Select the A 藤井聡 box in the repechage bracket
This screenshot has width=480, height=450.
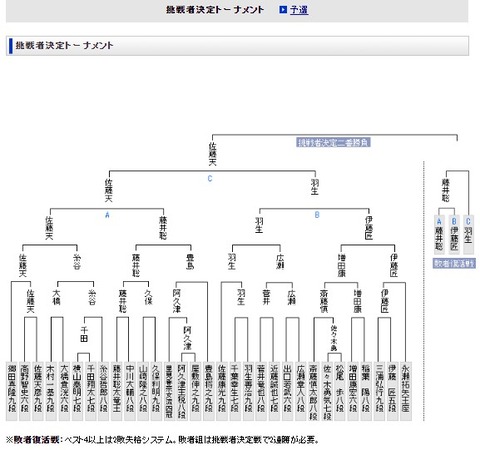click(439, 235)
